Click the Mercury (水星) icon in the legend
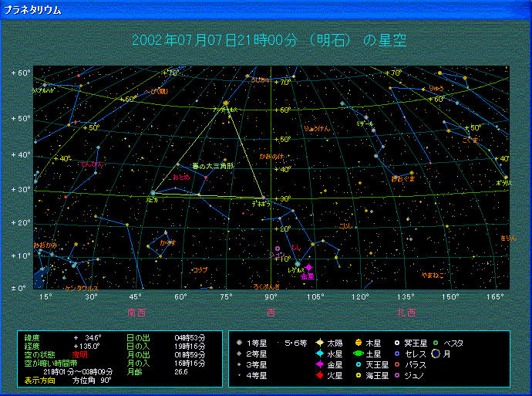 tap(318, 354)
